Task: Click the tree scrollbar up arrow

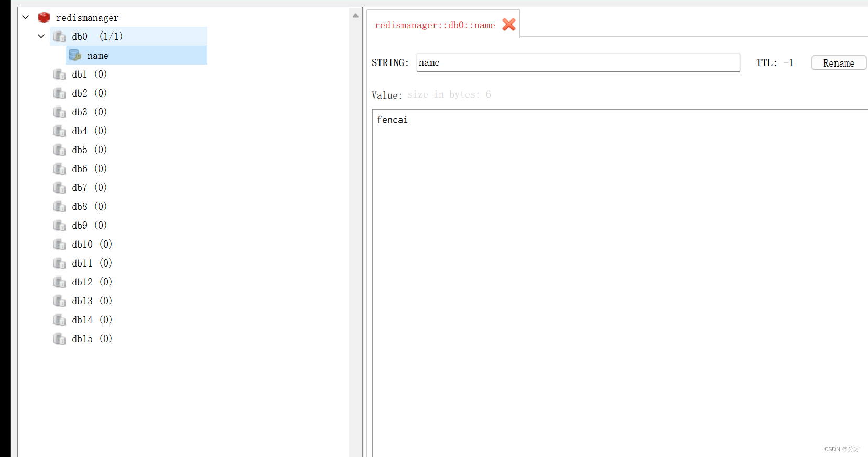Action: (355, 15)
